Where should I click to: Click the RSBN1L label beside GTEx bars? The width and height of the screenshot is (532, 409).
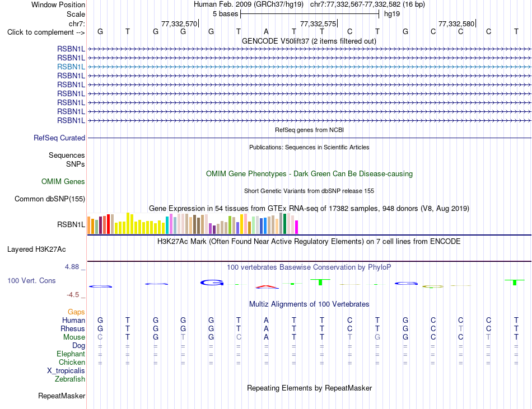coord(71,225)
